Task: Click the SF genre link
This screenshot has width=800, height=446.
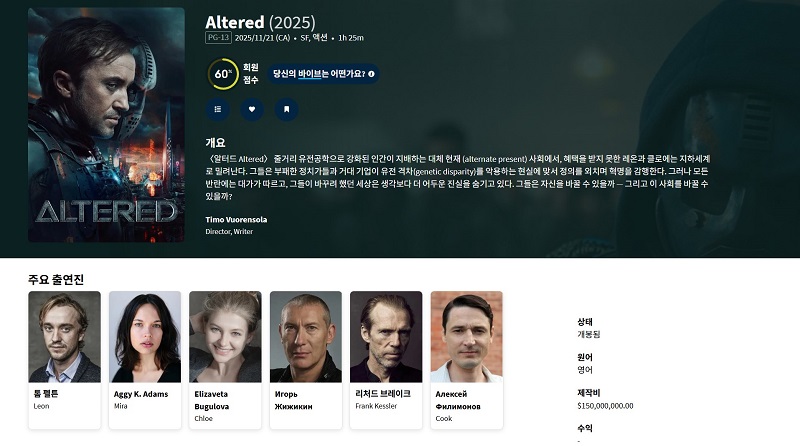Action: click(x=305, y=38)
